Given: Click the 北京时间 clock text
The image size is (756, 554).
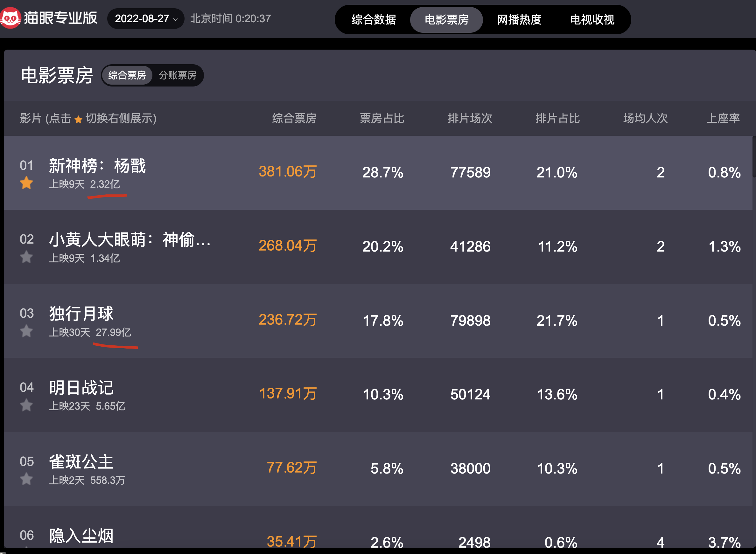Looking at the screenshot, I should click(x=231, y=19).
